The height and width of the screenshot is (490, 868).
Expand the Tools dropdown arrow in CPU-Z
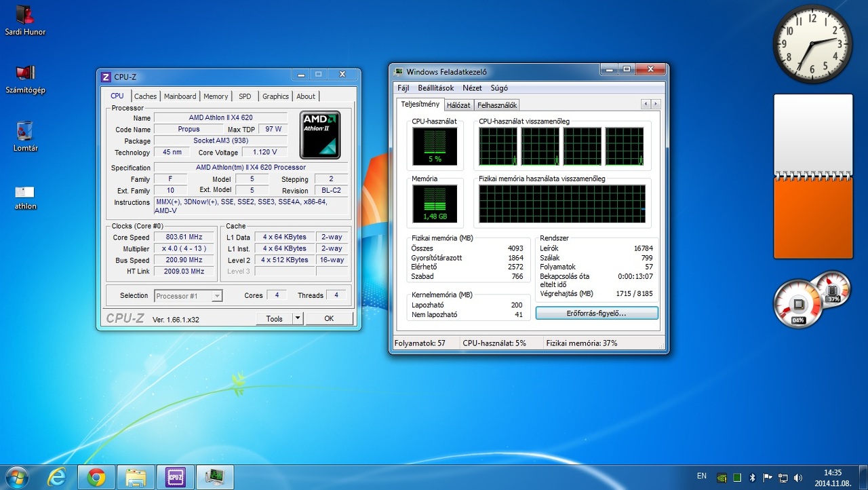click(x=297, y=318)
